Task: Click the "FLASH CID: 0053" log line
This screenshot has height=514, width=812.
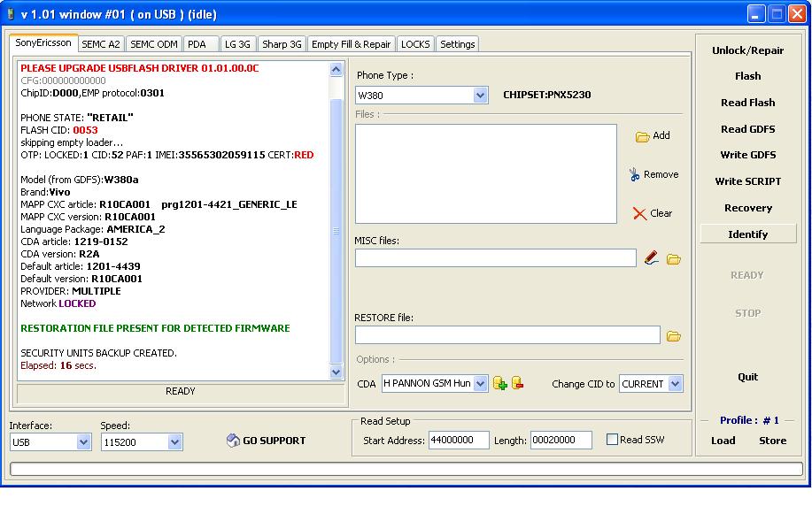Action: (x=59, y=130)
